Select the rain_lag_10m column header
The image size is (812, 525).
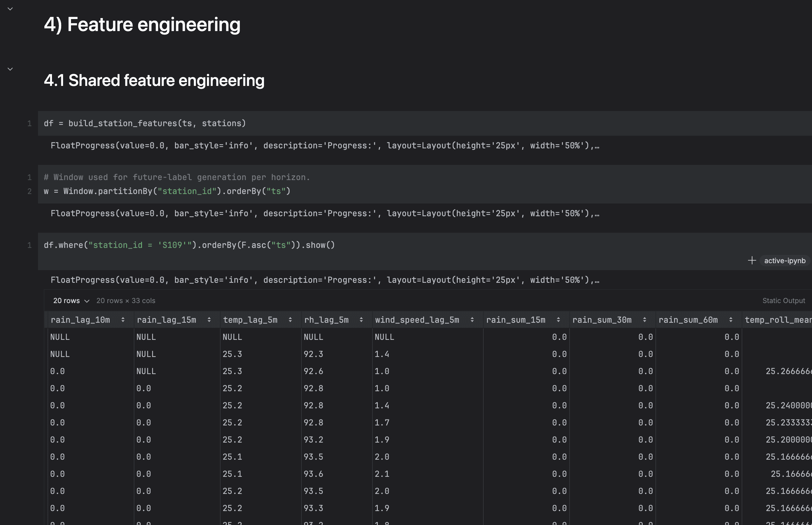point(81,320)
